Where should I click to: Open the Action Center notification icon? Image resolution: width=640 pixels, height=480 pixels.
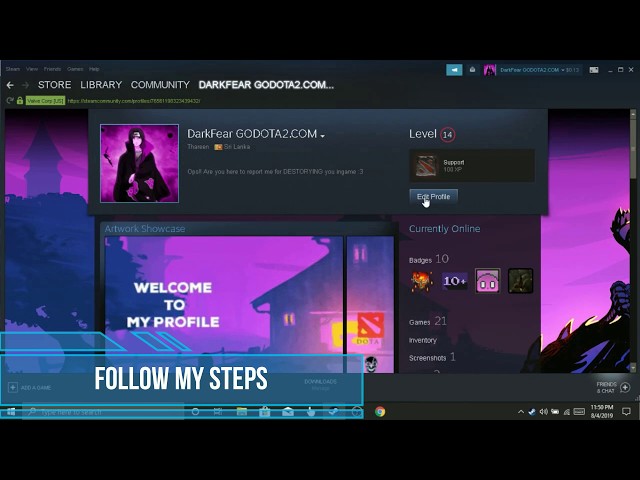(626, 412)
